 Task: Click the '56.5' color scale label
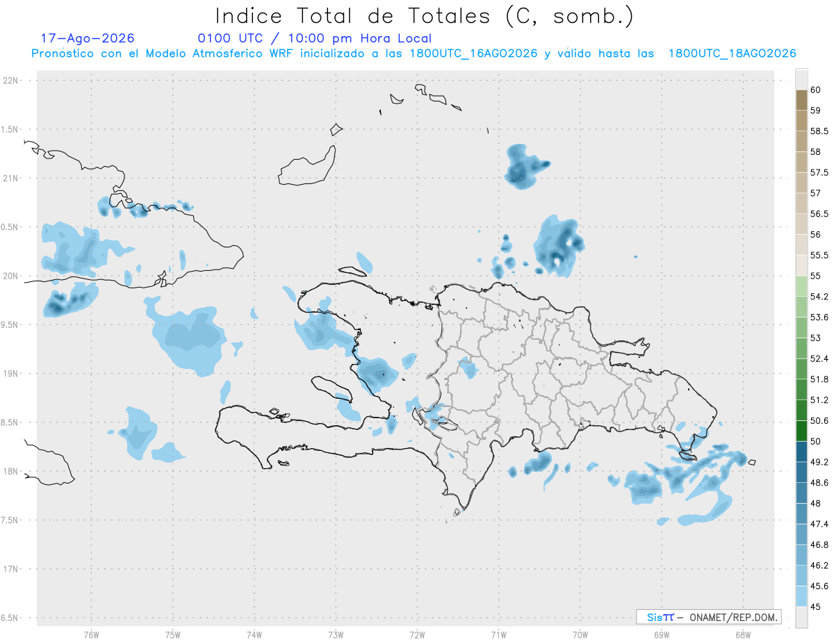point(819,214)
